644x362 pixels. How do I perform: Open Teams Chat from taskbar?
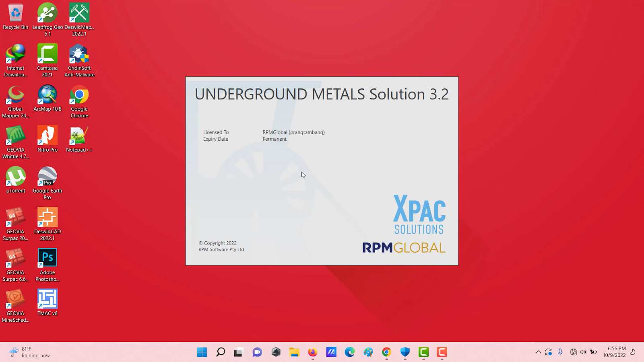tap(257, 352)
